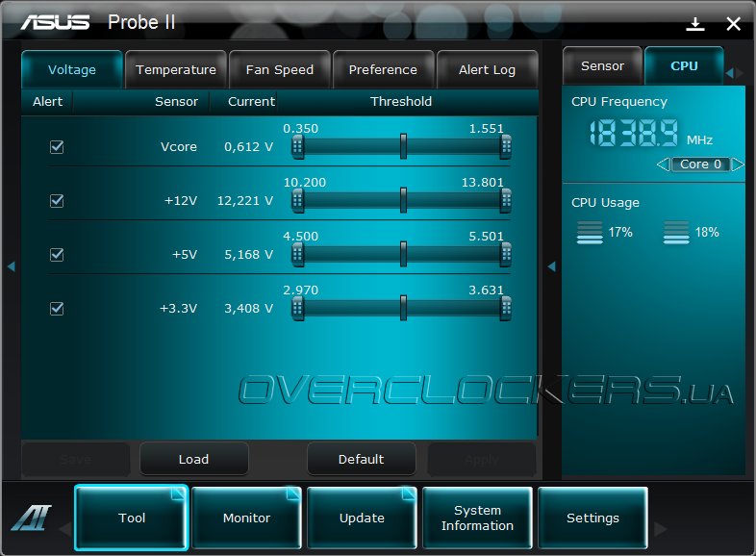Image resolution: width=756 pixels, height=556 pixels.
Task: Click +12V upper threshold slider handle
Action: 506,201
